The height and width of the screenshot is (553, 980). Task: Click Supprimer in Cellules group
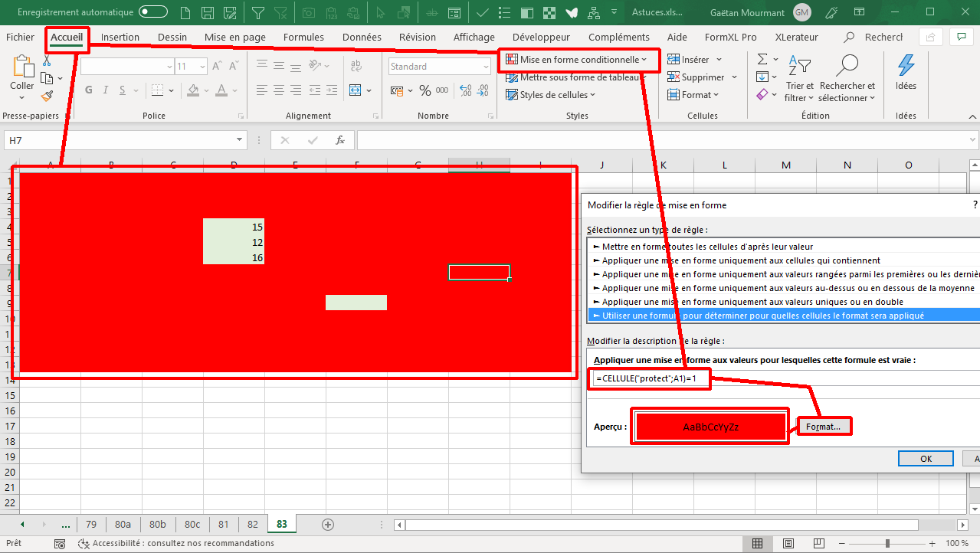click(x=702, y=77)
